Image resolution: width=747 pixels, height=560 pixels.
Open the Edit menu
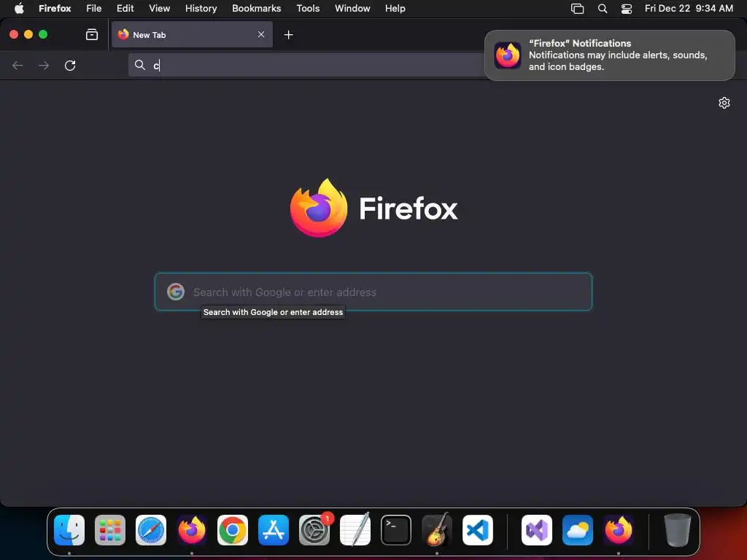click(x=125, y=8)
